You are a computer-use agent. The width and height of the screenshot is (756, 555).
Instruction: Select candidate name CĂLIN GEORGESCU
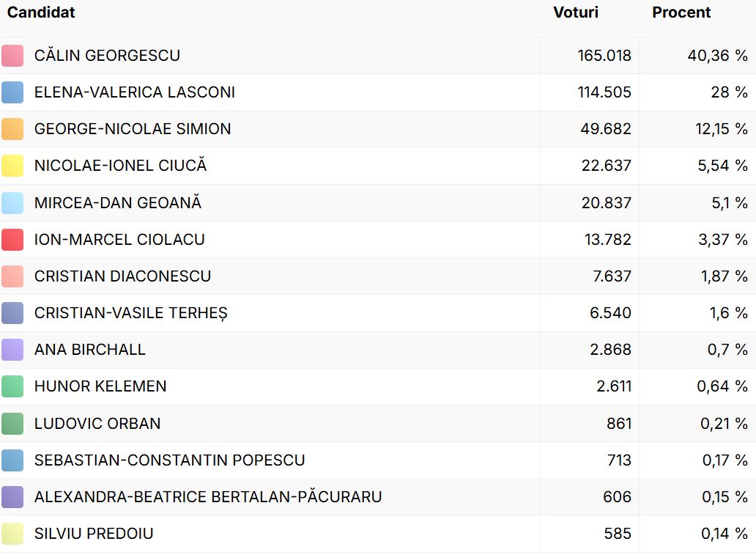click(107, 56)
